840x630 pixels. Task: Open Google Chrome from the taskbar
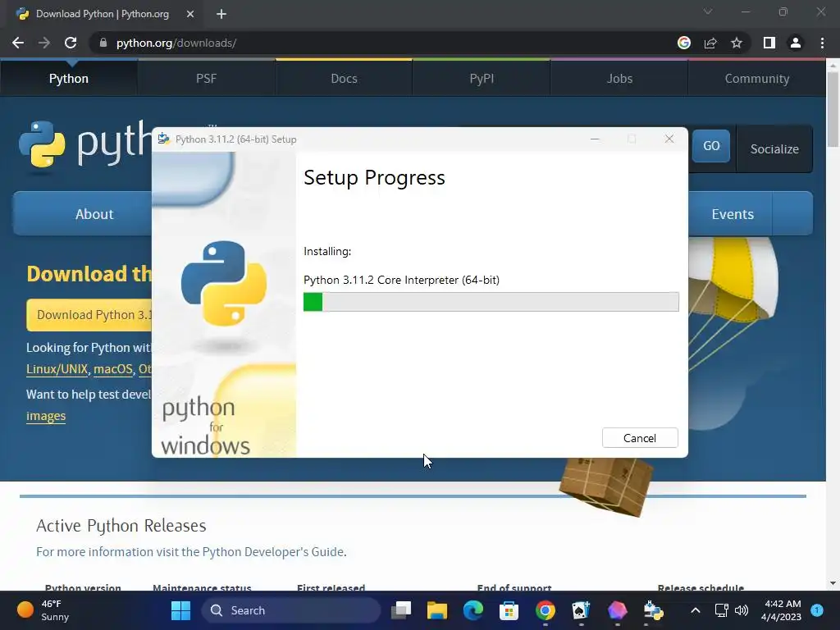545,610
